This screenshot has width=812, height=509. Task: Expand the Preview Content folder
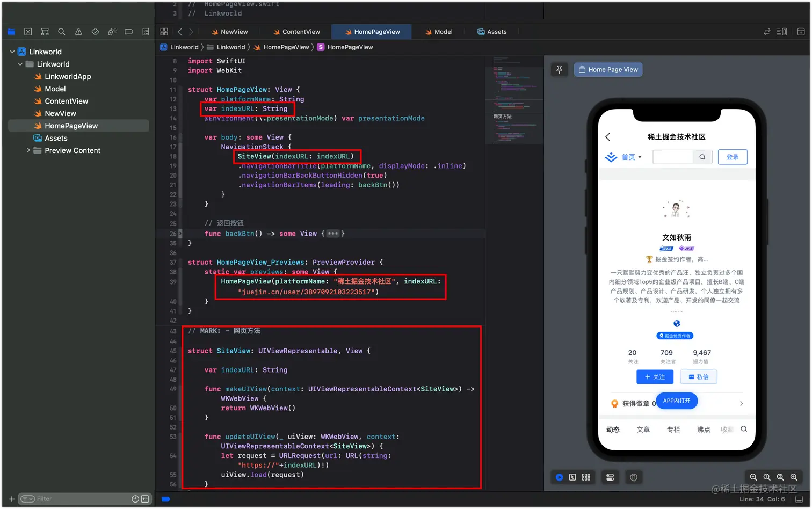[x=28, y=150]
